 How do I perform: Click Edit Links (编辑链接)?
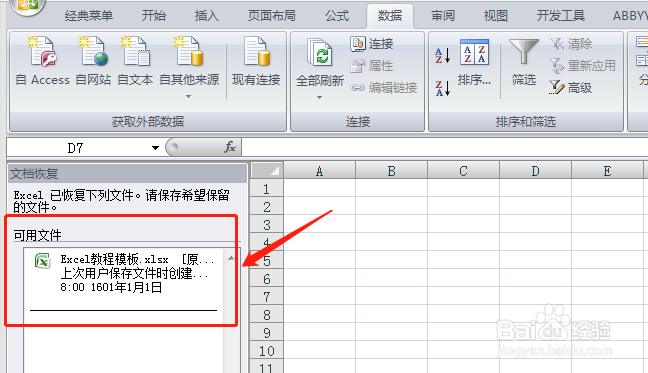(x=384, y=88)
